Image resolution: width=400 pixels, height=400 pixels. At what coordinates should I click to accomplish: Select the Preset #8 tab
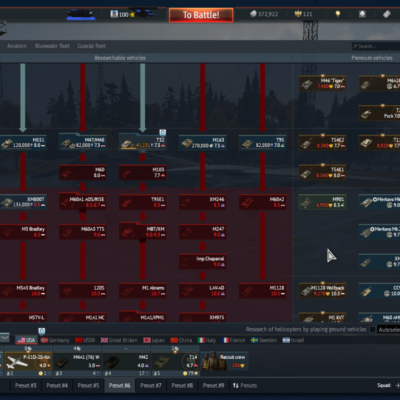[x=182, y=386]
